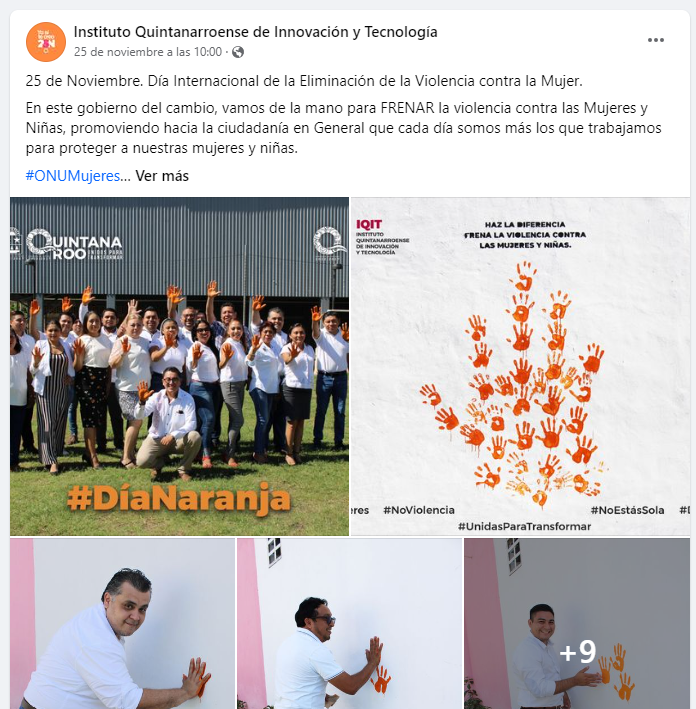Click the public globe audience icon
This screenshot has height=709, width=696.
238,52
